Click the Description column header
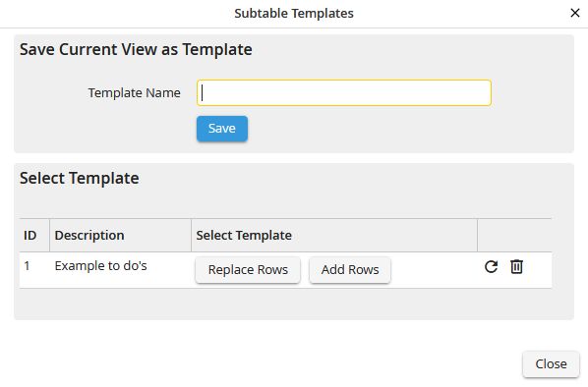 point(89,236)
